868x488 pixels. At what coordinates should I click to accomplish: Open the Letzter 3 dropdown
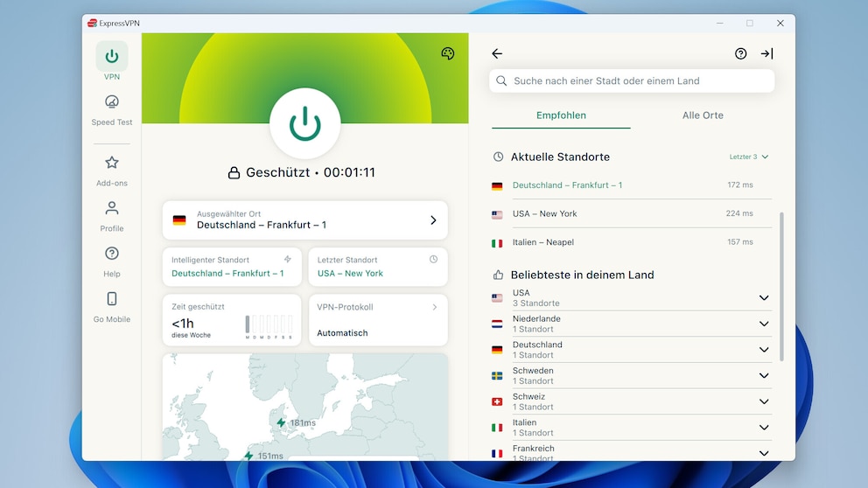(x=749, y=157)
